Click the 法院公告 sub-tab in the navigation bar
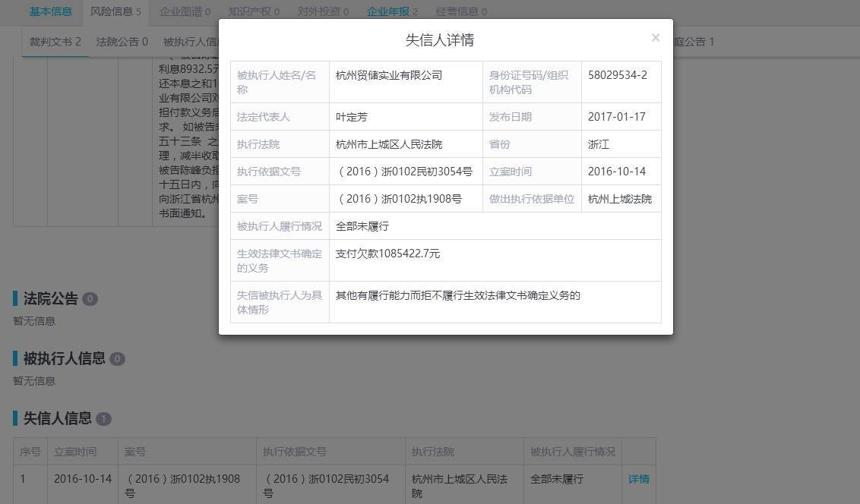Image resolution: width=860 pixels, height=504 pixels. tap(122, 42)
